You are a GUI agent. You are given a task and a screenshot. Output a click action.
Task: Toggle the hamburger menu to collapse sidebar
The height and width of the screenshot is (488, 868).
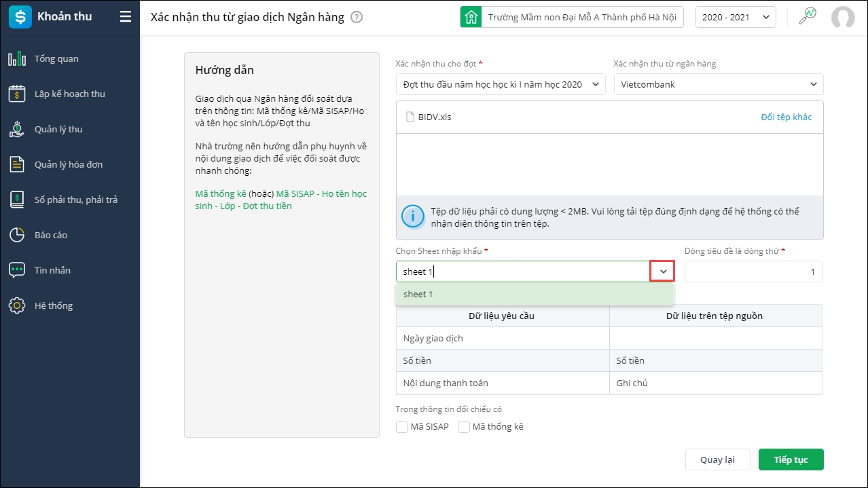[x=126, y=17]
